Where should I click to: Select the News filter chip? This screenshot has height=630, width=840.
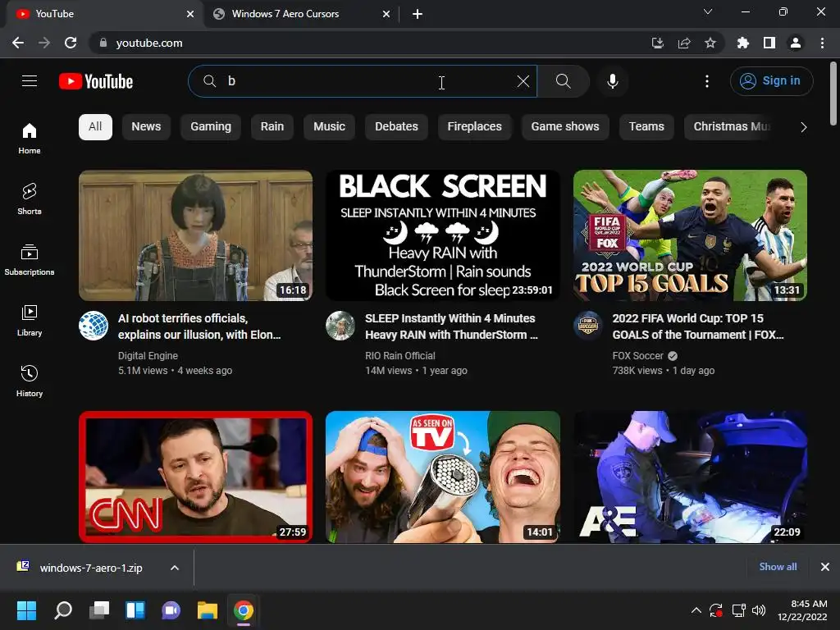(x=146, y=127)
